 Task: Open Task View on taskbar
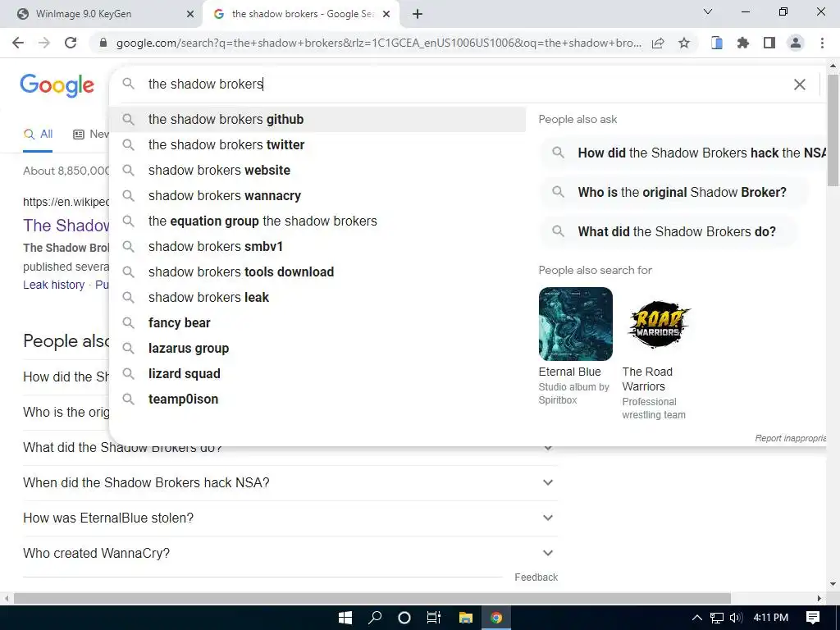click(x=434, y=618)
